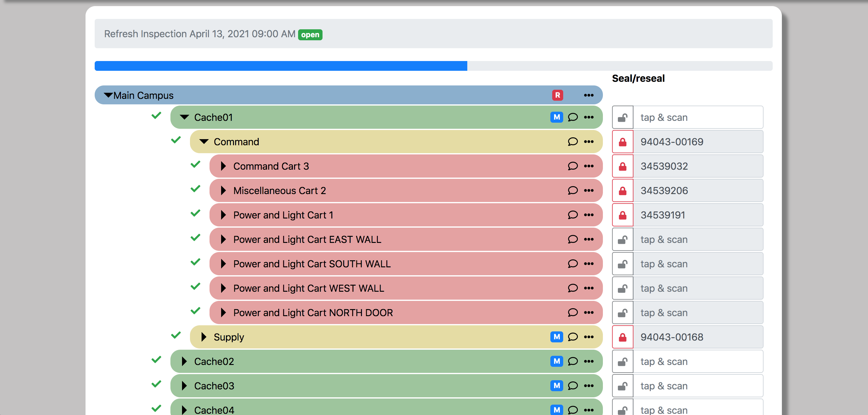Expand the Supply node
Viewport: 868px width, 415px height.
[x=203, y=337]
